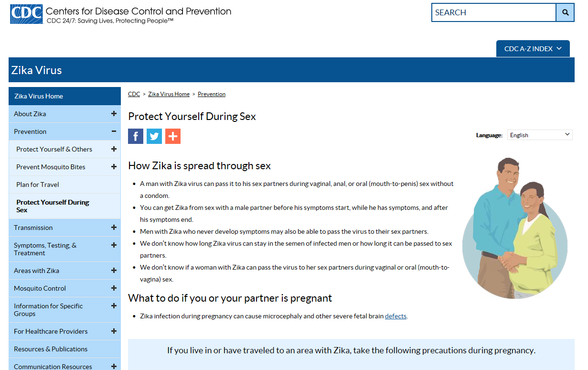Share page on Twitter
Screen dimensions: 588x370
154,136
